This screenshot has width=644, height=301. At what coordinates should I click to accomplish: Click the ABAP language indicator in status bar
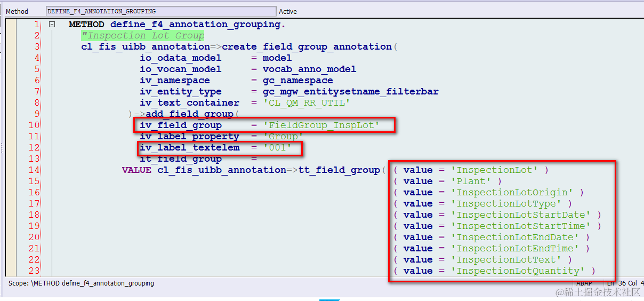[585, 283]
